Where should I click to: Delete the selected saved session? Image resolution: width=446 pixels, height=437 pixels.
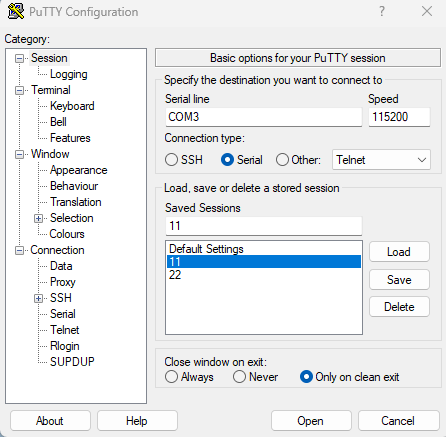[x=399, y=307]
